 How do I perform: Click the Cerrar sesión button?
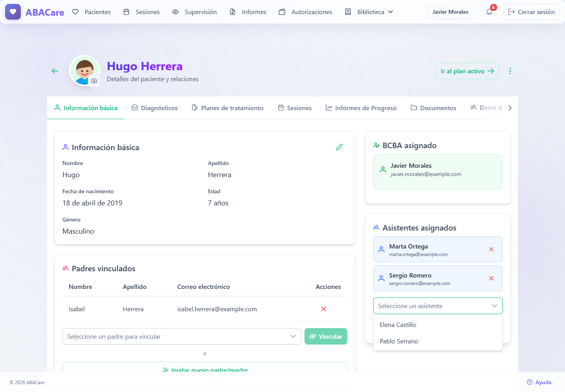pos(532,12)
